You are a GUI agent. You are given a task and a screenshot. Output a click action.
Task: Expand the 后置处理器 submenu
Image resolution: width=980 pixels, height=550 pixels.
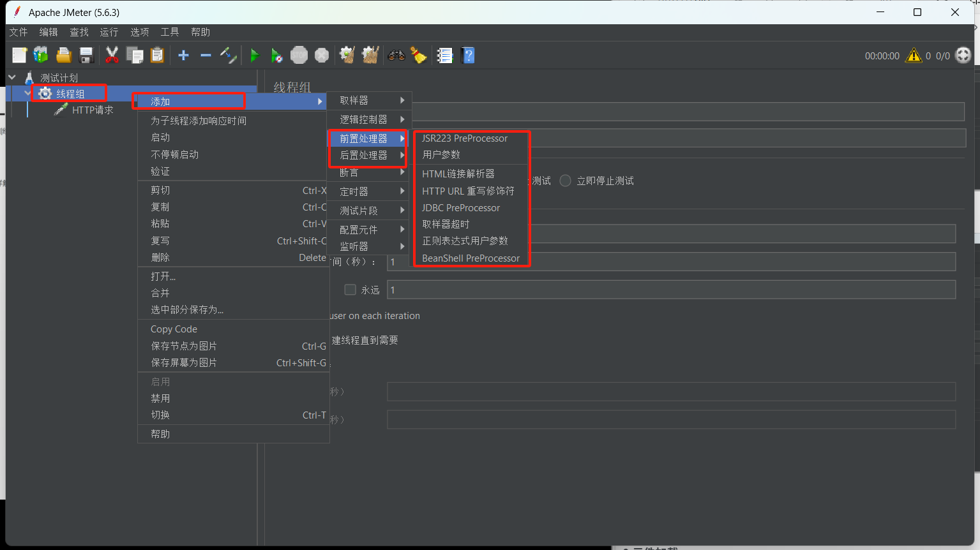pyautogui.click(x=369, y=155)
